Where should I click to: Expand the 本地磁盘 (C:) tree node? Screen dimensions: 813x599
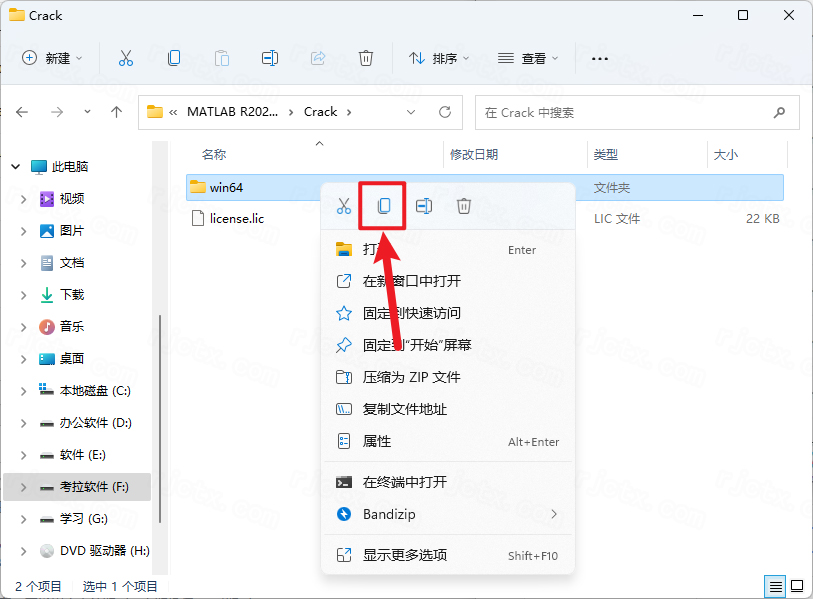(x=24, y=390)
